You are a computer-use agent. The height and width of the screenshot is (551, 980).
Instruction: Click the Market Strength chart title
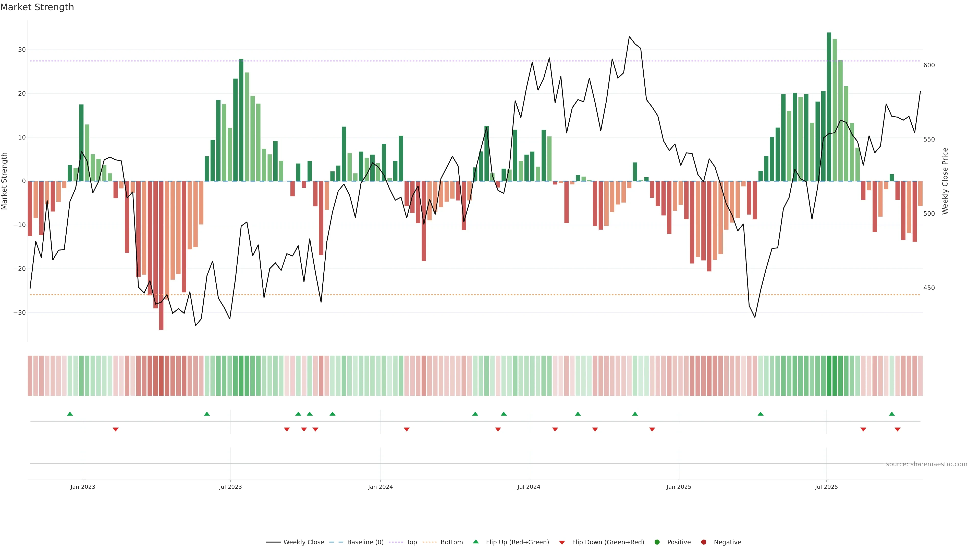point(37,7)
